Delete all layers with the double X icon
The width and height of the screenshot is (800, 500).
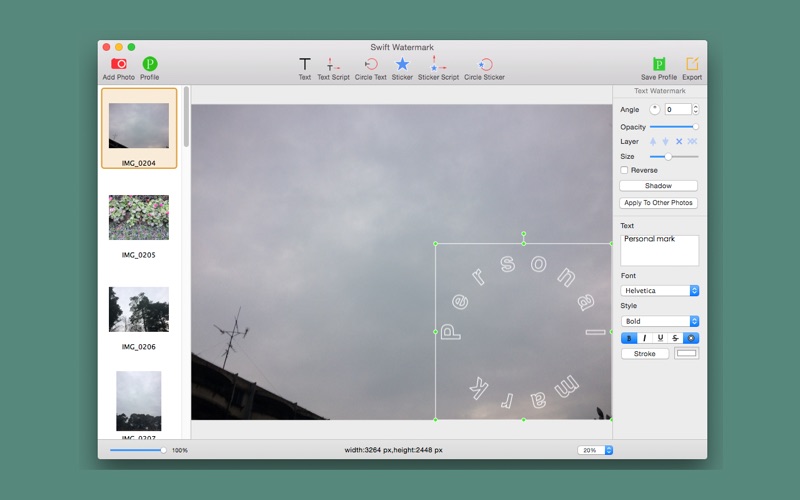click(692, 141)
